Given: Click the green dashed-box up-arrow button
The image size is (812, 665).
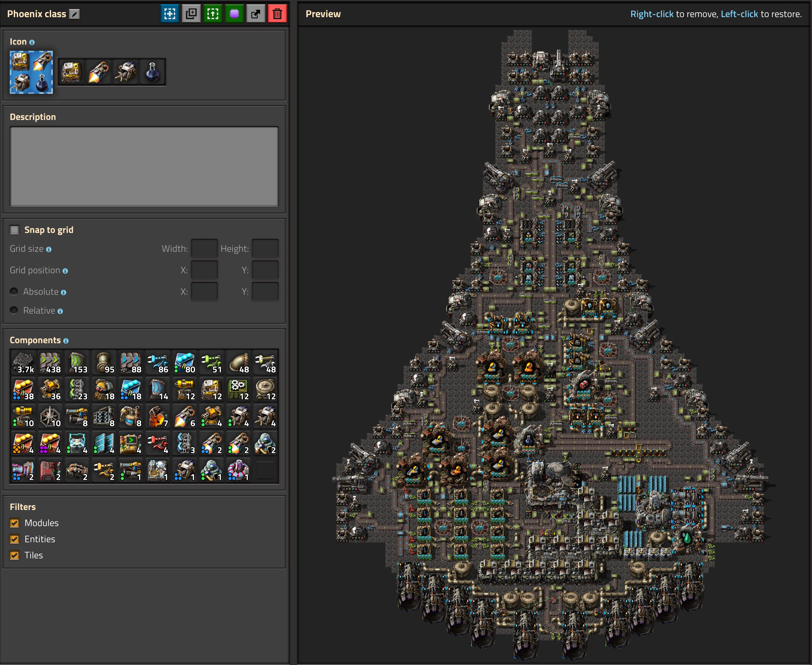Looking at the screenshot, I should pyautogui.click(x=212, y=14).
